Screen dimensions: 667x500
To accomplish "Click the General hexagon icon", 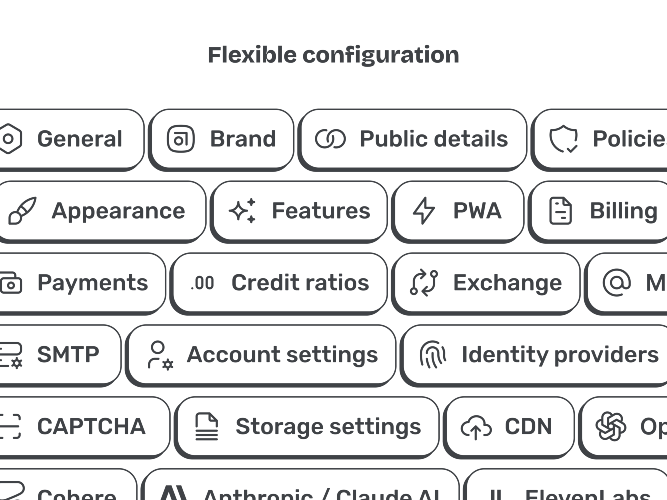I will pos(9,139).
